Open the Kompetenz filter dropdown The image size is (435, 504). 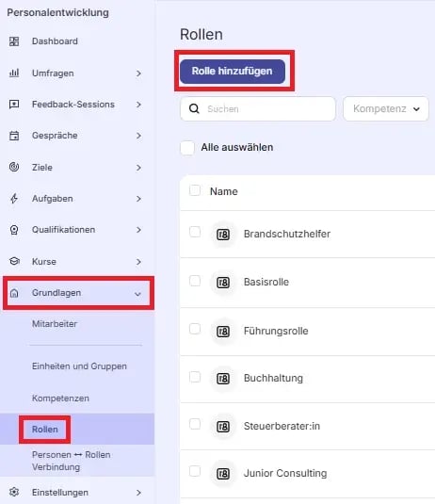click(x=386, y=109)
